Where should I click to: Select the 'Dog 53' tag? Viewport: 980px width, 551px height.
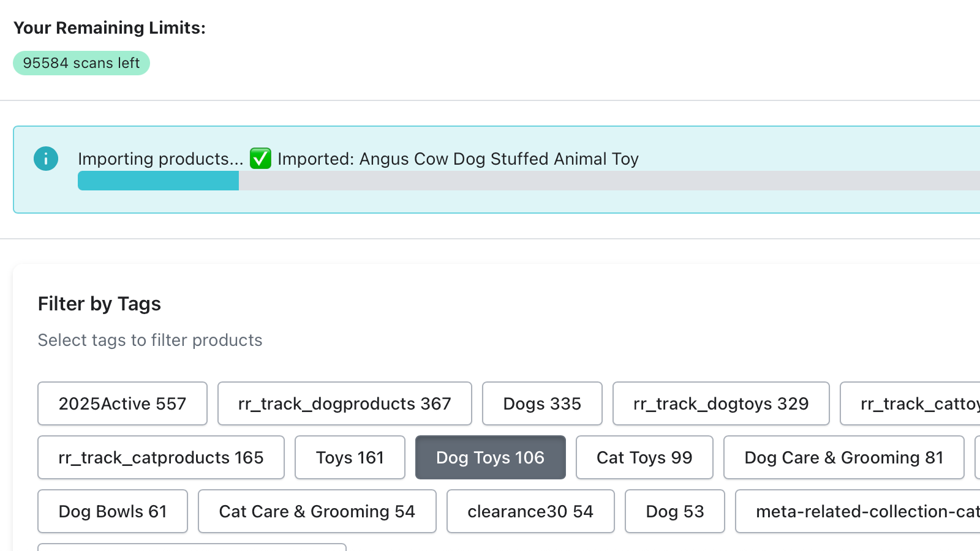point(674,511)
